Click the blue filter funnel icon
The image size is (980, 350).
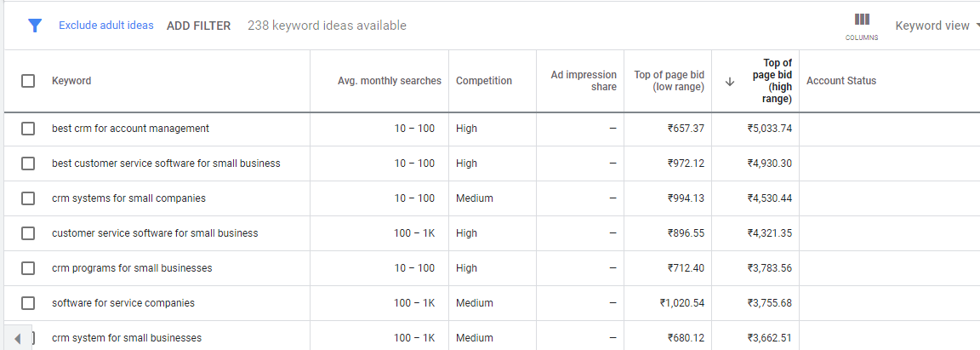pos(35,26)
